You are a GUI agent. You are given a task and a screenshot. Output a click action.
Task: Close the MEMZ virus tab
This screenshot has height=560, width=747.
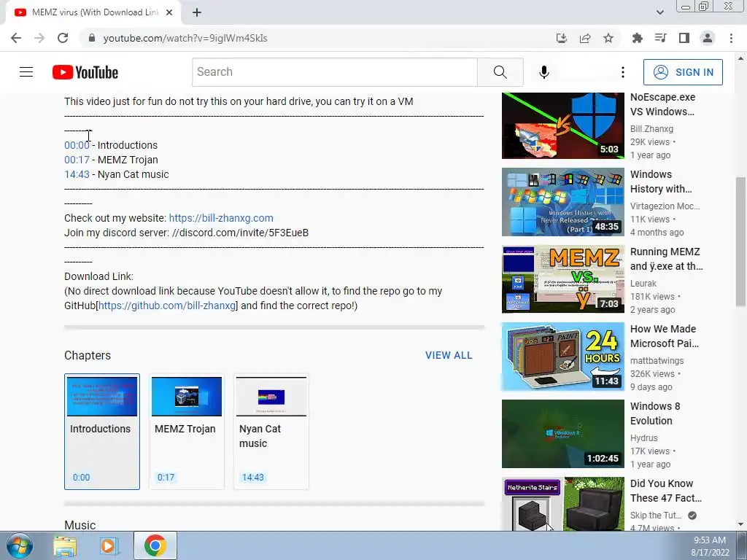pos(169,12)
